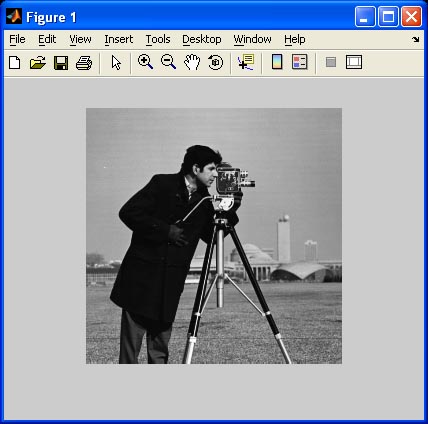428x424 pixels.
Task: Dock the figure using the corner arrow
Action: 415,39
